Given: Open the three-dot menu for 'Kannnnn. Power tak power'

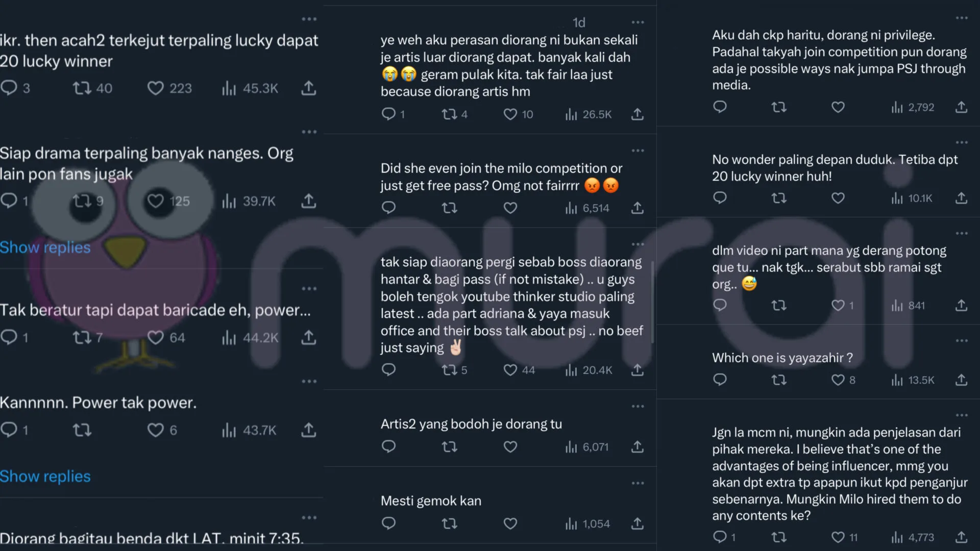Looking at the screenshot, I should pyautogui.click(x=309, y=381).
